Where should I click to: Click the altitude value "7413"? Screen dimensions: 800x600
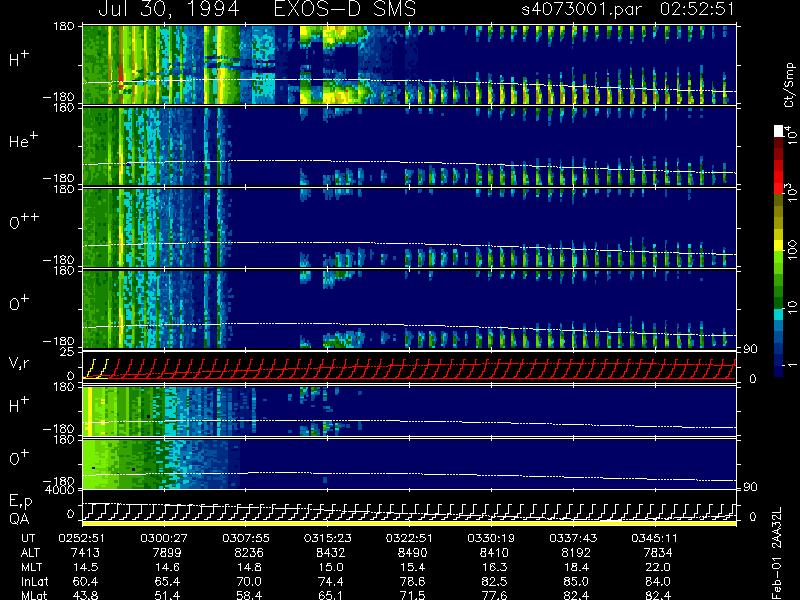click(x=85, y=553)
